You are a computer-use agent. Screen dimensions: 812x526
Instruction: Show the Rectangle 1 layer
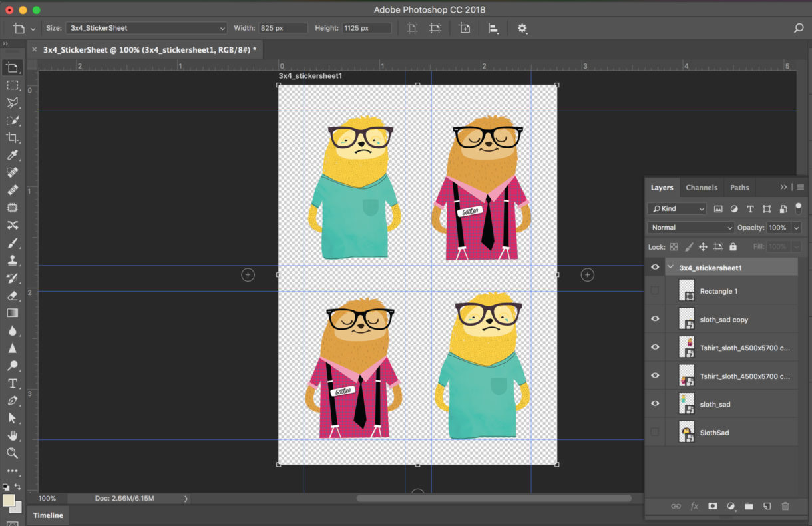click(x=655, y=291)
